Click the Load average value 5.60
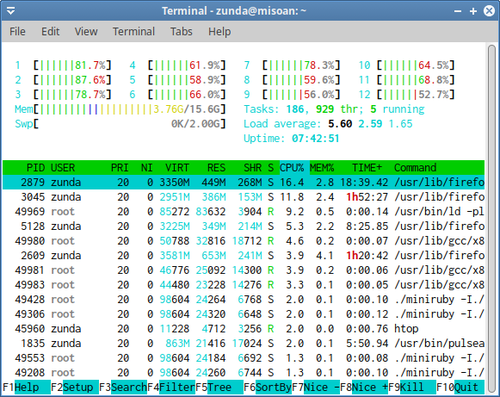This screenshot has height=397, width=500. point(340,124)
